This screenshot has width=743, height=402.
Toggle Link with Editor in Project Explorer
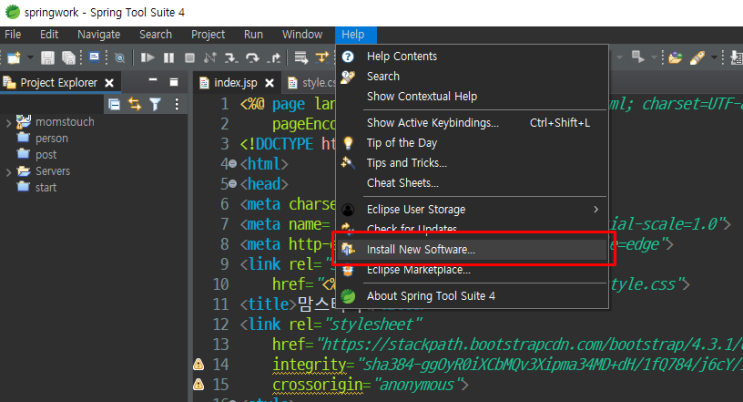point(135,104)
